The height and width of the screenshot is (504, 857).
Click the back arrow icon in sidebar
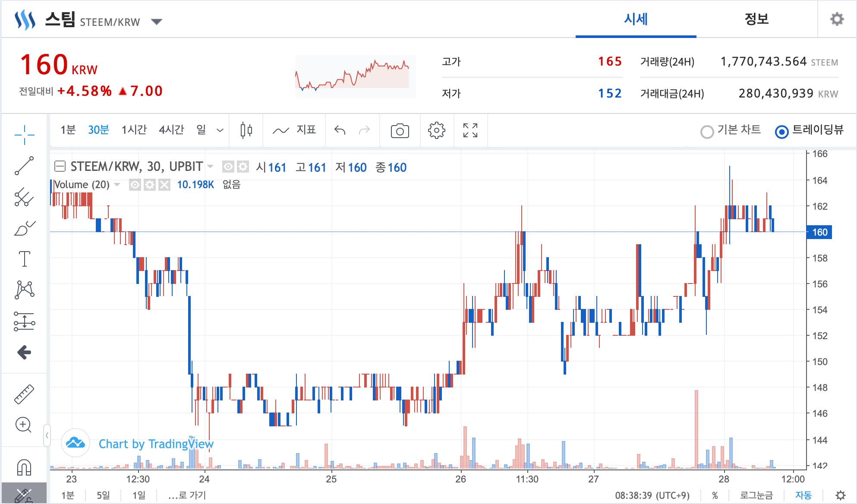24,353
